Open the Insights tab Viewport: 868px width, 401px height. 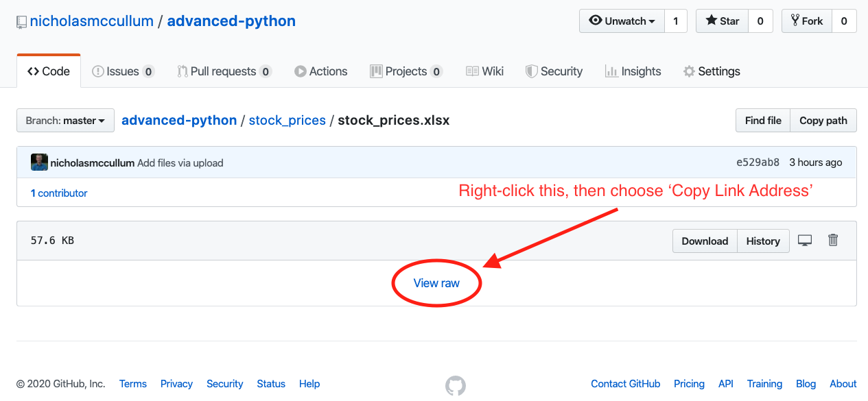[633, 71]
